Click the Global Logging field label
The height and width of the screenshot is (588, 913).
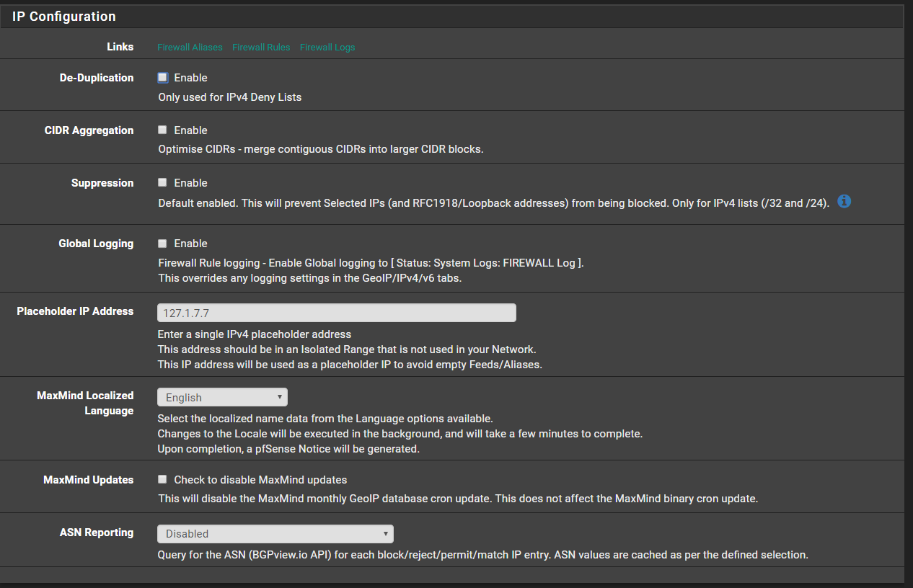96,244
